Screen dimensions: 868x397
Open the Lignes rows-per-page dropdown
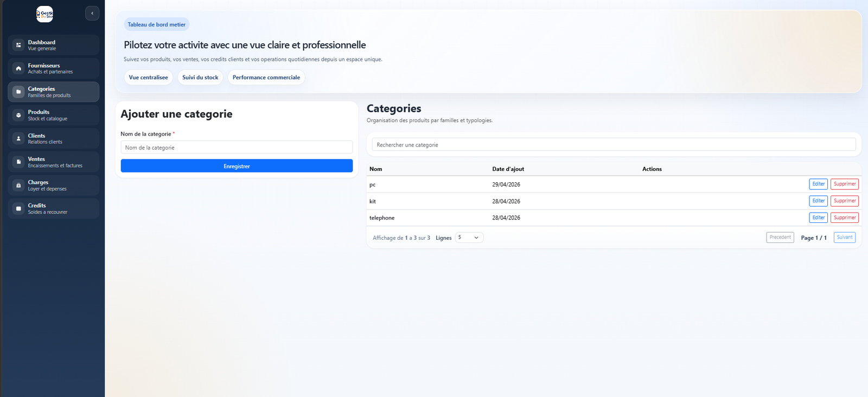(x=469, y=238)
